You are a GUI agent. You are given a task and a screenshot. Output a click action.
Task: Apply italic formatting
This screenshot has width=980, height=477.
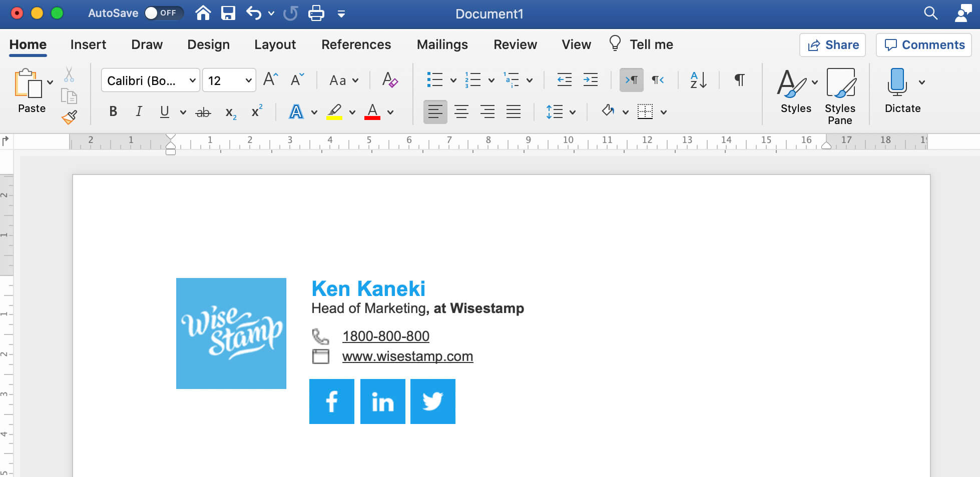(139, 111)
